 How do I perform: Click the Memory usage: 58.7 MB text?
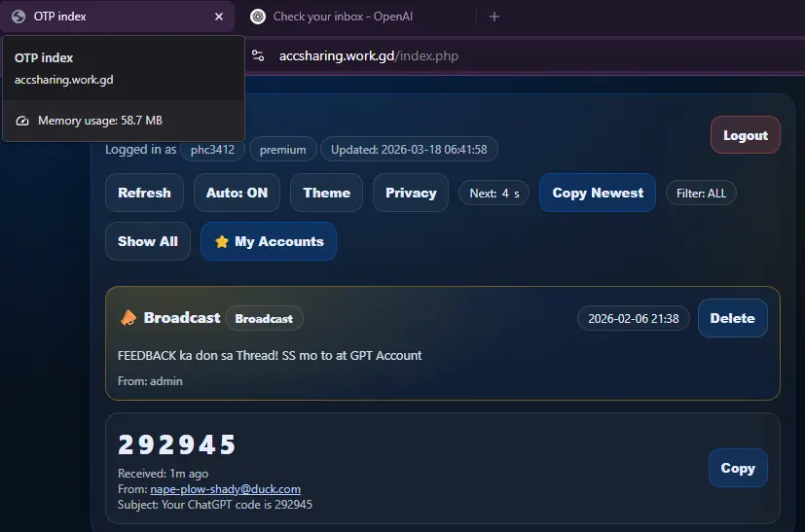click(100, 121)
